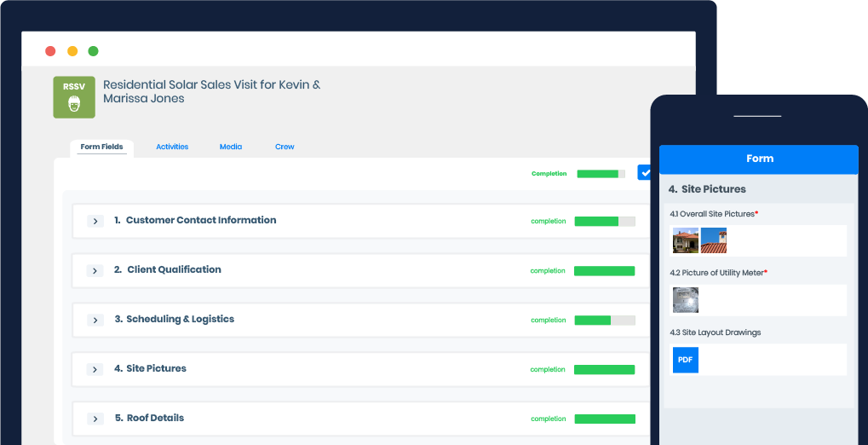Click the Site Pictures completion bar
This screenshot has width=868, height=445.
click(604, 369)
